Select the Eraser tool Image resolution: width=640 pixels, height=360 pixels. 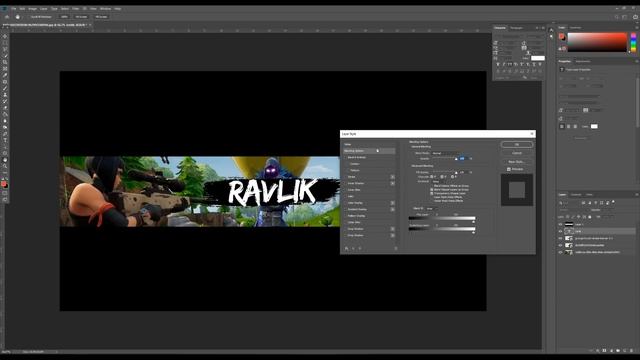[5, 108]
